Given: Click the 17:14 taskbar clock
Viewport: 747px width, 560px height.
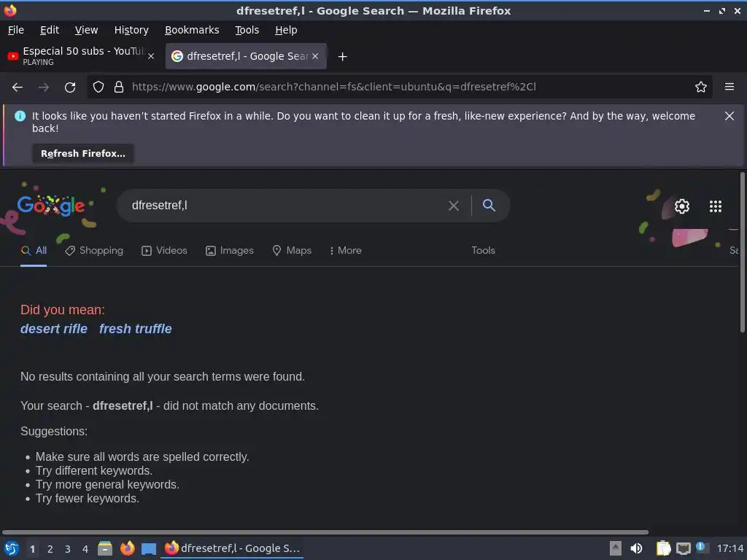Looking at the screenshot, I should pos(730,549).
